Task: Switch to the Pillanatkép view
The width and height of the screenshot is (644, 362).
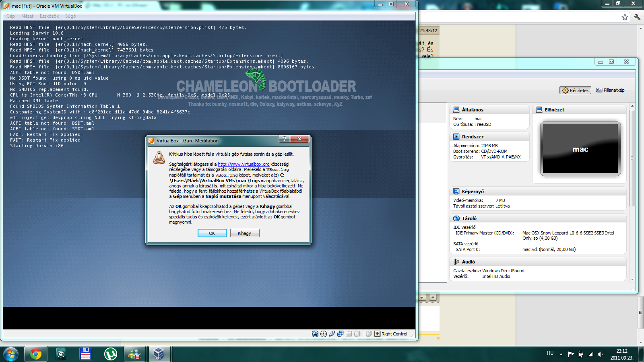Action: point(610,90)
